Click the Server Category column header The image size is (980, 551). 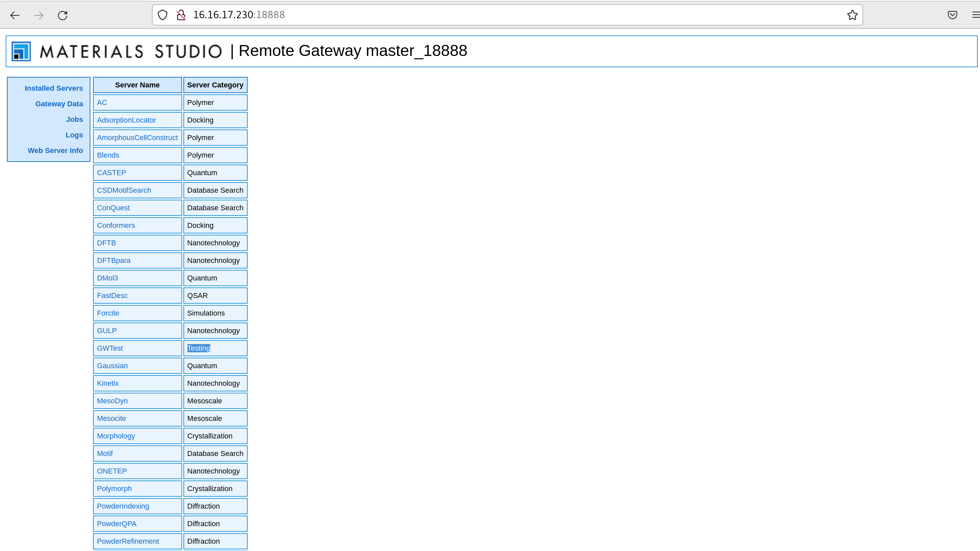click(x=216, y=85)
